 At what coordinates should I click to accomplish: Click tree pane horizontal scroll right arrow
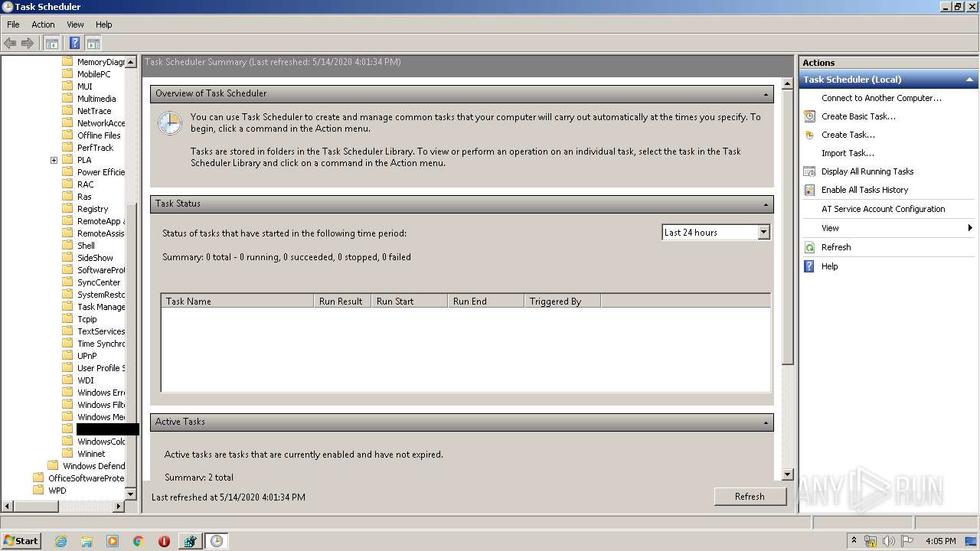(119, 507)
